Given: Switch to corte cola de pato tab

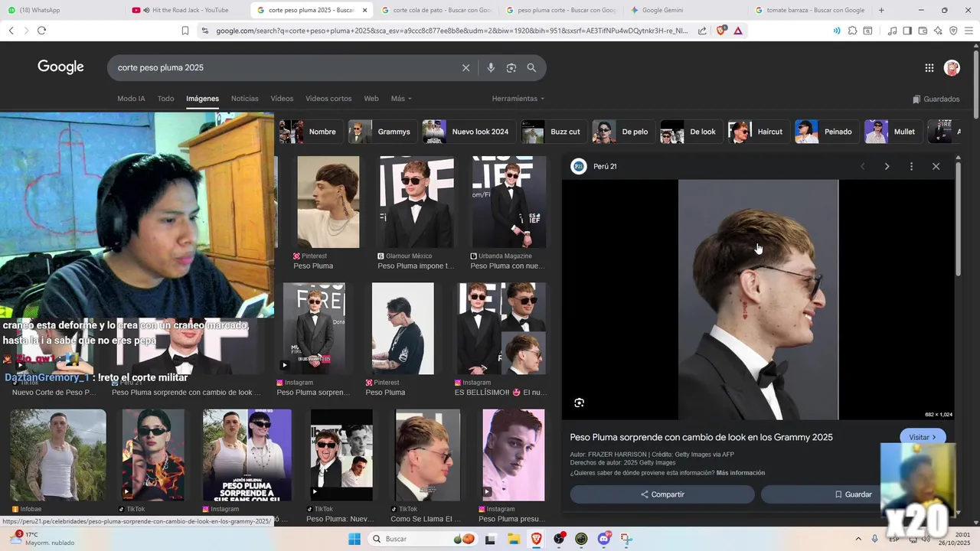Looking at the screenshot, I should pos(436,10).
